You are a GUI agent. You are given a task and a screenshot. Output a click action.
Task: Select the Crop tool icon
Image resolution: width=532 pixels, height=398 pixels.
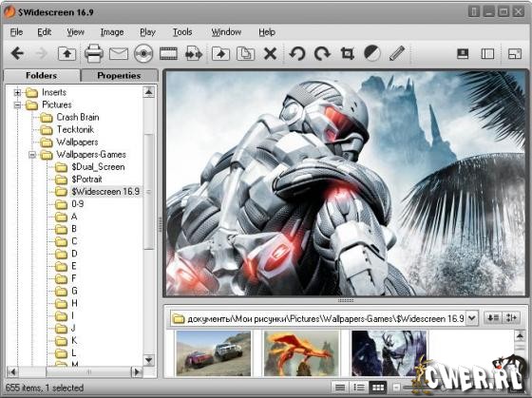coord(347,53)
